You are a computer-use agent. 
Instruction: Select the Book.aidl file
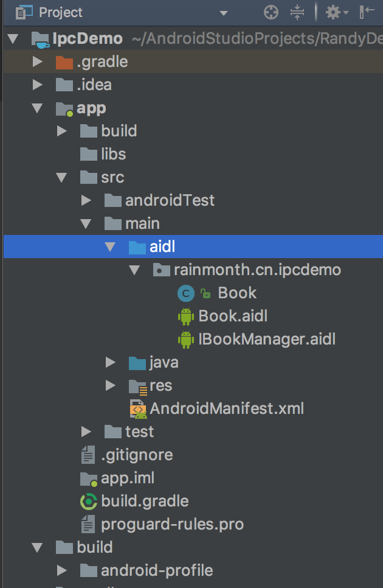(x=232, y=316)
